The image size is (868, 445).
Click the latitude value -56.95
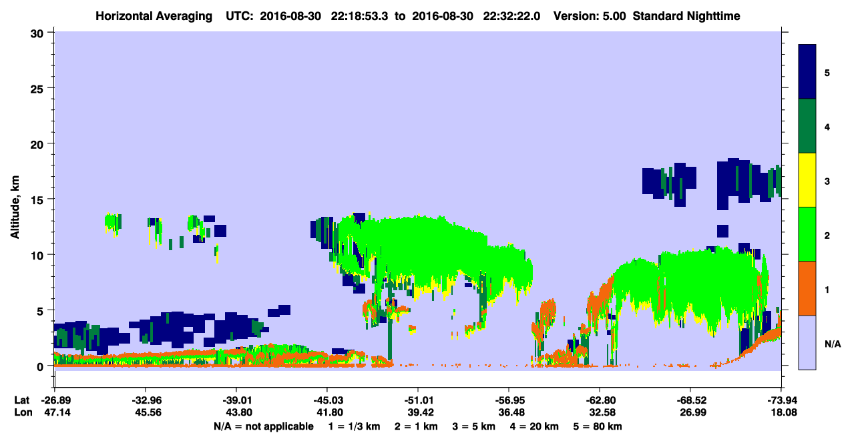coord(508,400)
